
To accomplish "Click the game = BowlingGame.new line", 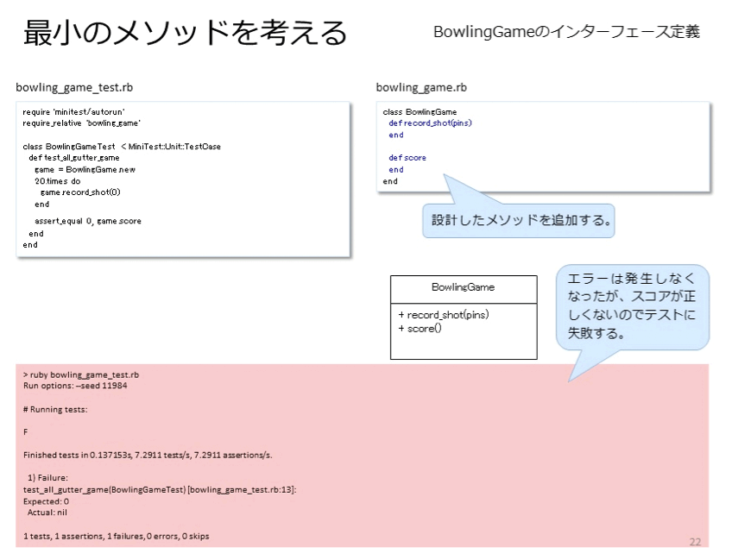I will (x=85, y=169).
